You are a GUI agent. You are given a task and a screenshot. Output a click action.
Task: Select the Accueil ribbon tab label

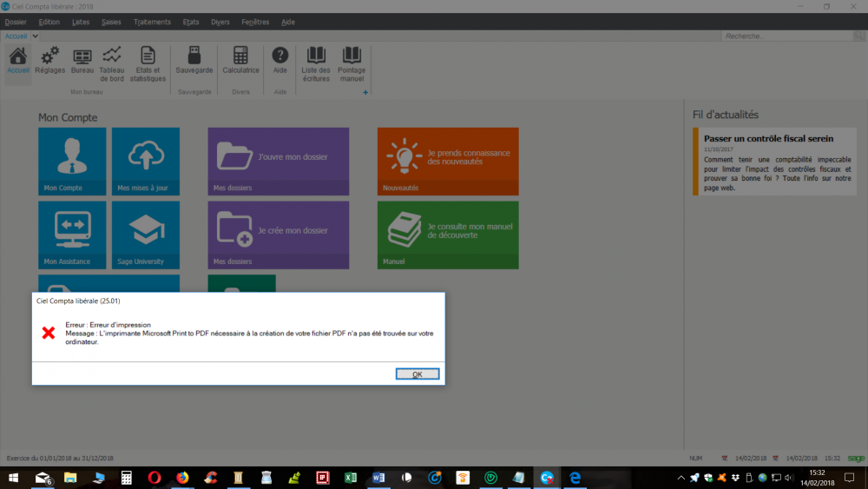[16, 36]
